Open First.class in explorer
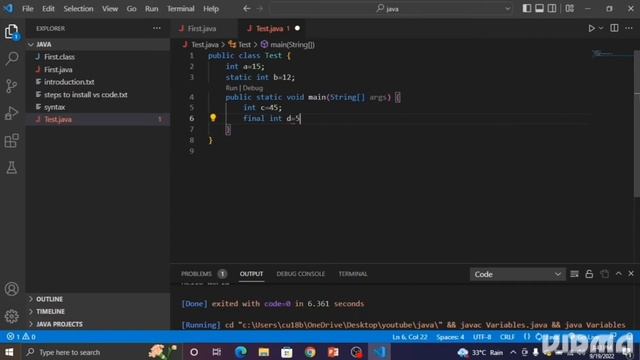The width and height of the screenshot is (640, 360). pos(98,57)
